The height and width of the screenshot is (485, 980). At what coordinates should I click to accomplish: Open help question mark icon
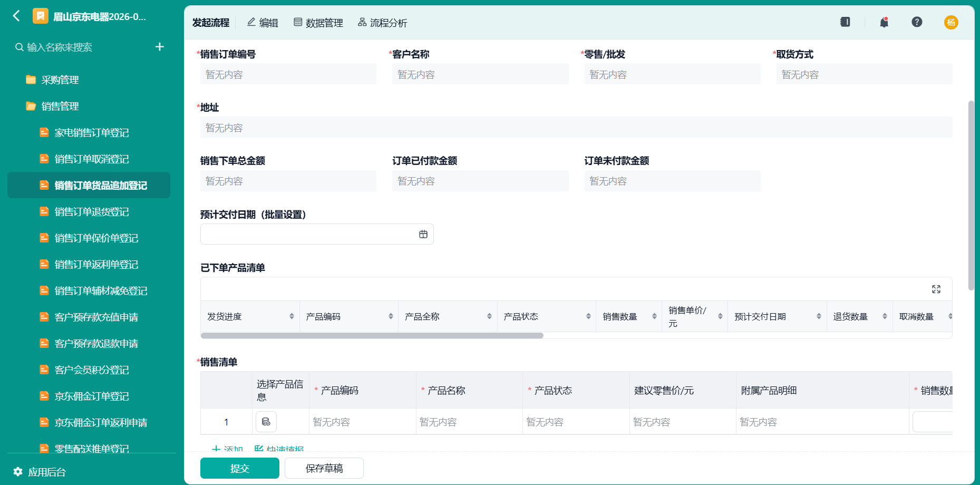(x=917, y=22)
